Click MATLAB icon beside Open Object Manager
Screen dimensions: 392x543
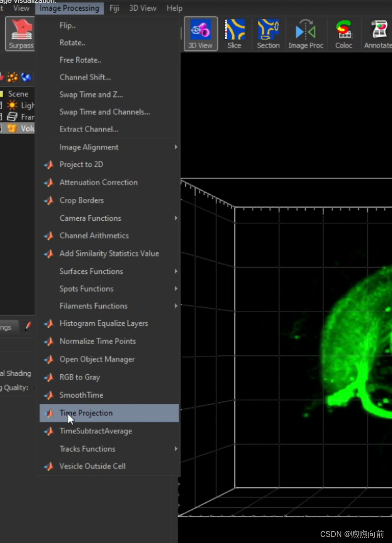coord(49,360)
